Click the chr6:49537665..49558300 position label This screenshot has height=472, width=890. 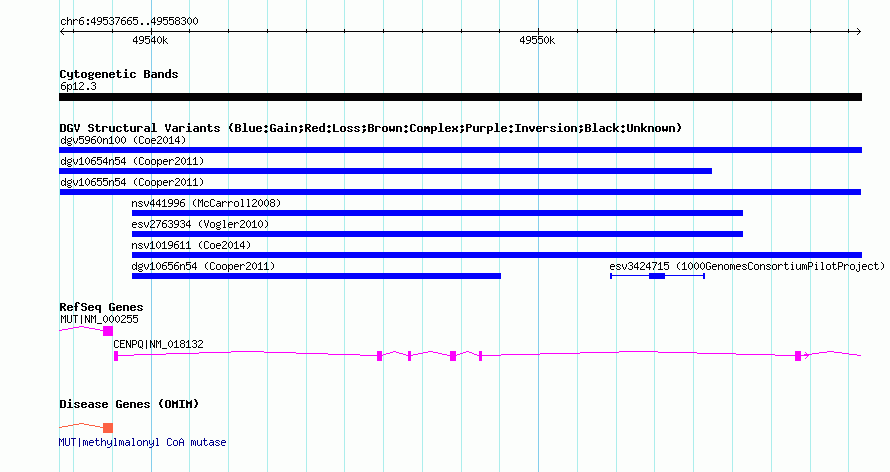(x=129, y=22)
